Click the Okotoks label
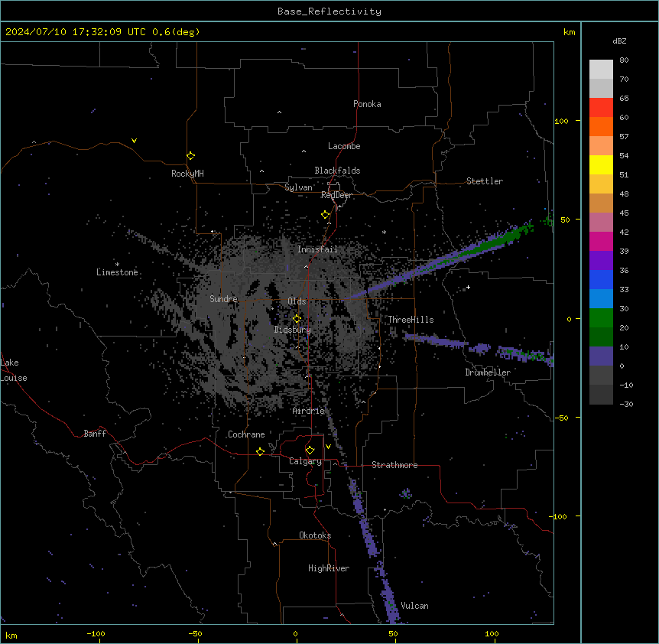 [x=315, y=535]
